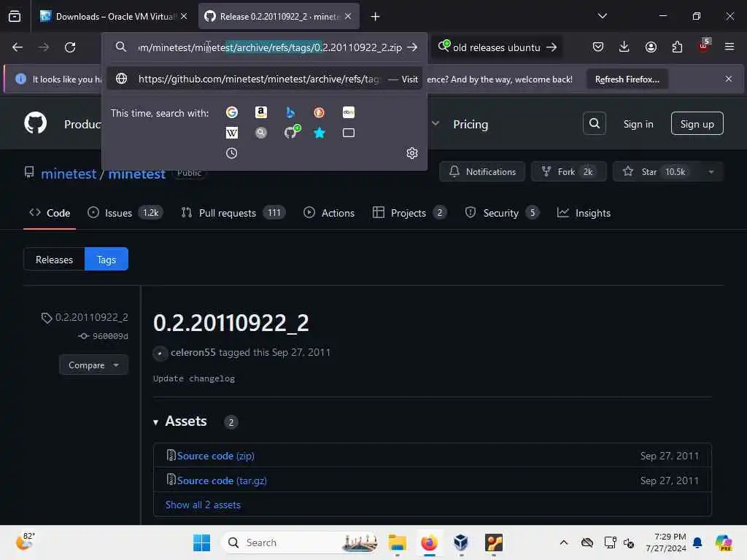Open Firefox account menu
This screenshot has width=747, height=560.
click(x=651, y=47)
